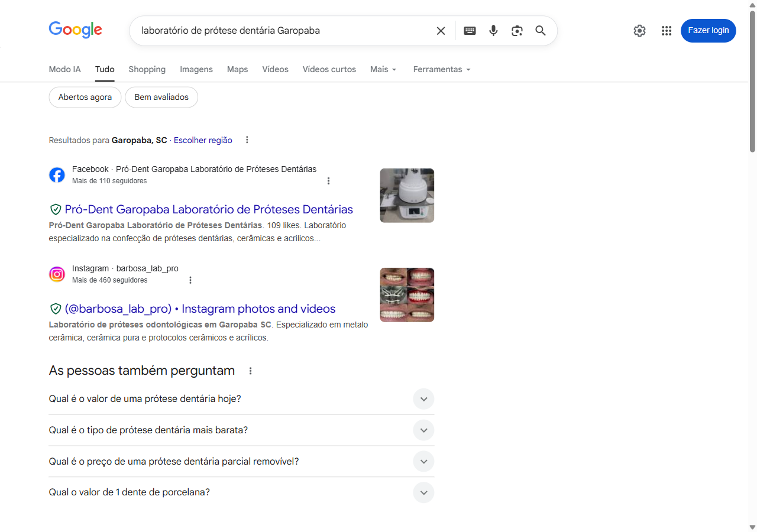Start voice search with microphone icon
The width and height of the screenshot is (757, 532).
(493, 31)
